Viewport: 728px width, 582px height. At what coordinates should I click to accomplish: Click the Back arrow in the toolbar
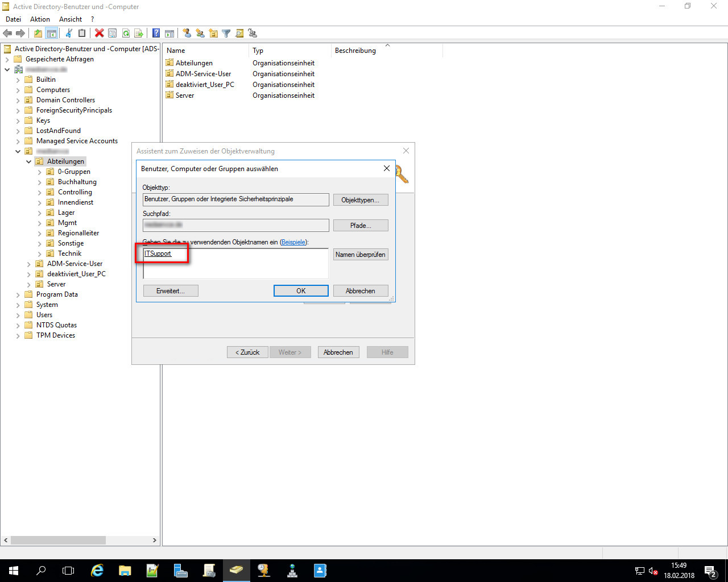pyautogui.click(x=7, y=34)
